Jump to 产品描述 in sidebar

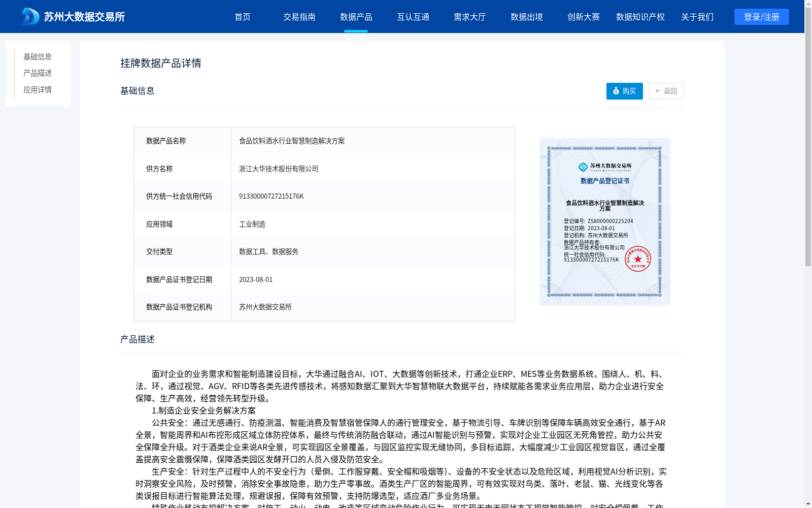pyautogui.click(x=38, y=73)
